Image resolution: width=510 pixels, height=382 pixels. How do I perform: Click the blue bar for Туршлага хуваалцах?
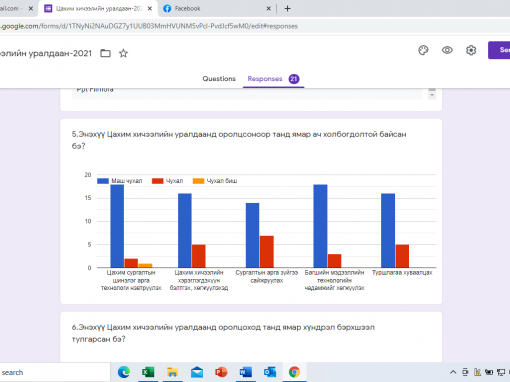388,230
